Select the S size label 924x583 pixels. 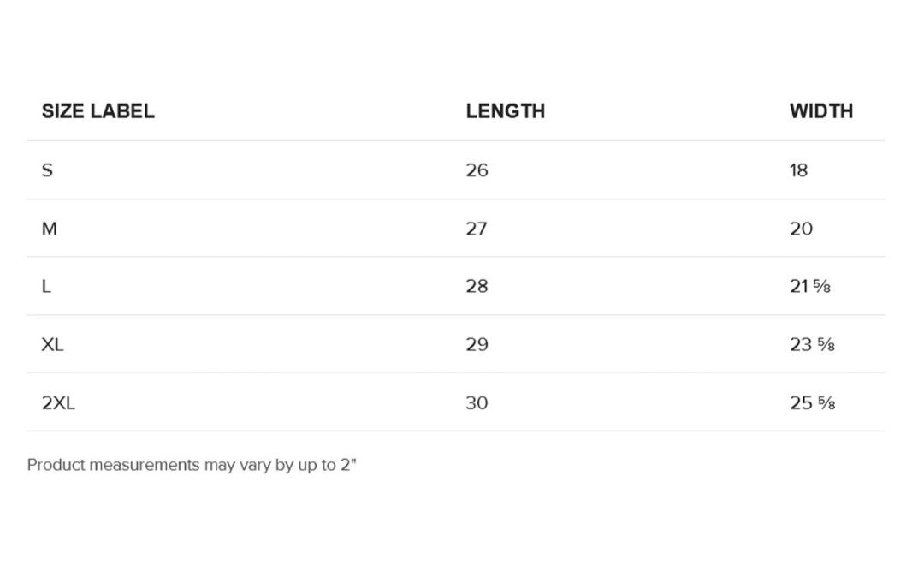(x=47, y=170)
